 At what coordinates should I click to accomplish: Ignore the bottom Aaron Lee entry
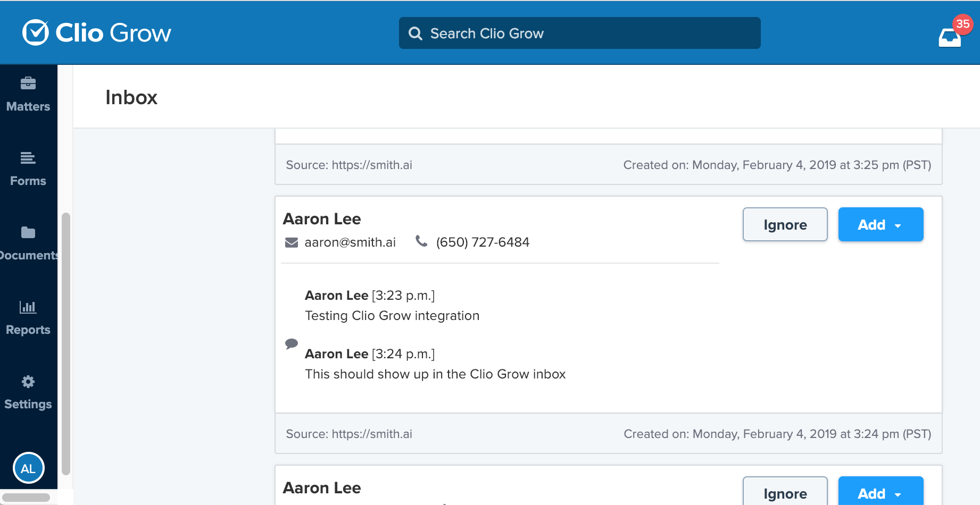785,493
